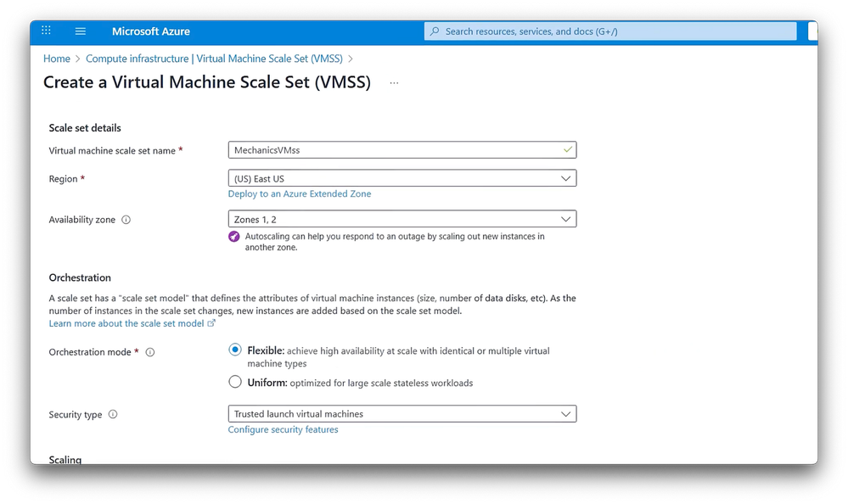Click the Microsoft Azure portal title

pos(151,31)
